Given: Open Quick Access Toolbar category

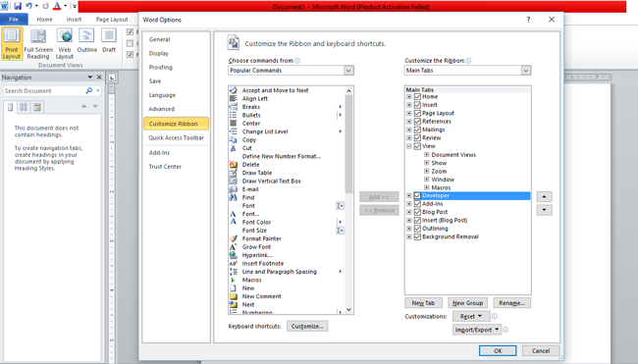Looking at the screenshot, I should coord(176,138).
